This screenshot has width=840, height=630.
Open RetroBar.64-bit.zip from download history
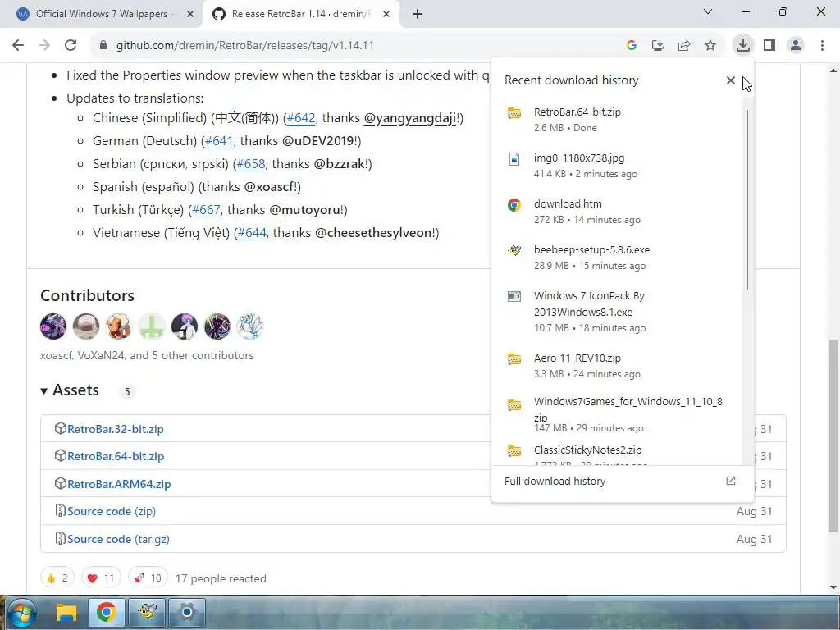coord(619,120)
